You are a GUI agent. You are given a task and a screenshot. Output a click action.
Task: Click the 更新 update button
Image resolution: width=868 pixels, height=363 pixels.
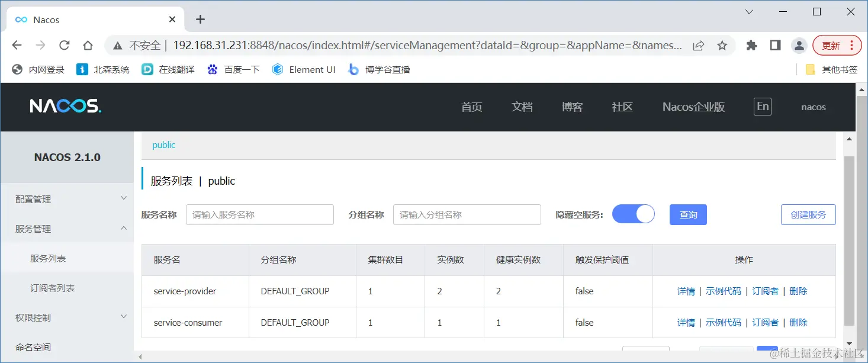pyautogui.click(x=831, y=46)
